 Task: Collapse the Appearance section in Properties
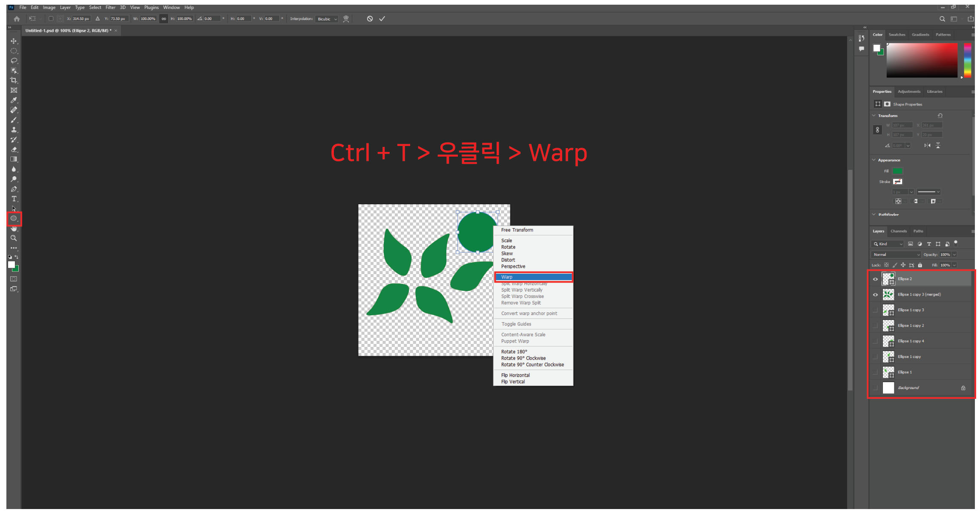874,160
